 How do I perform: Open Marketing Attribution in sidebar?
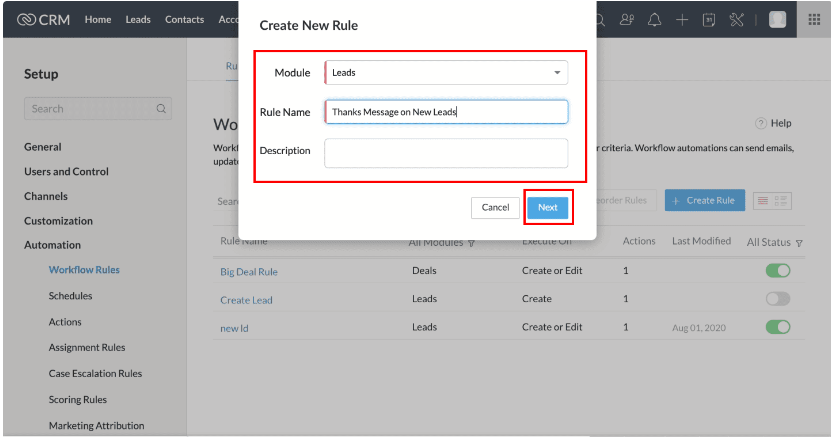[x=96, y=425]
